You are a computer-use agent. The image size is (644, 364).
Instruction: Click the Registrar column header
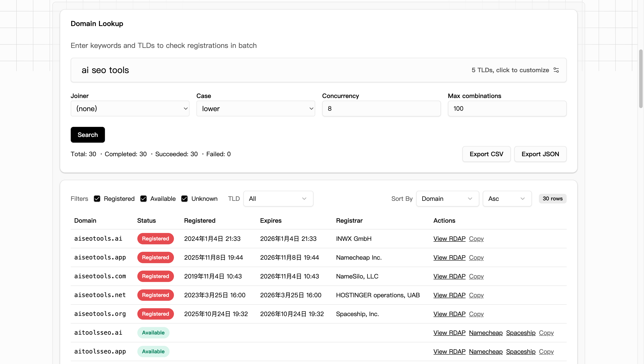pos(349,220)
